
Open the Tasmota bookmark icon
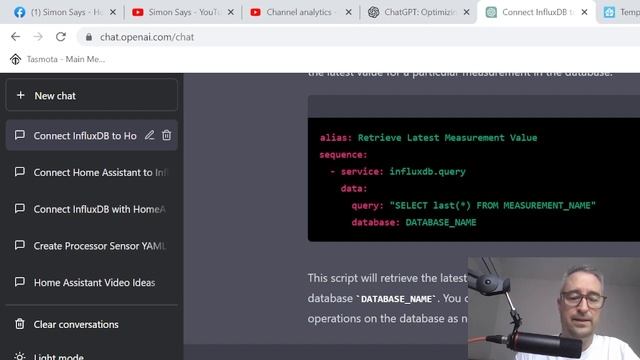coord(16,59)
